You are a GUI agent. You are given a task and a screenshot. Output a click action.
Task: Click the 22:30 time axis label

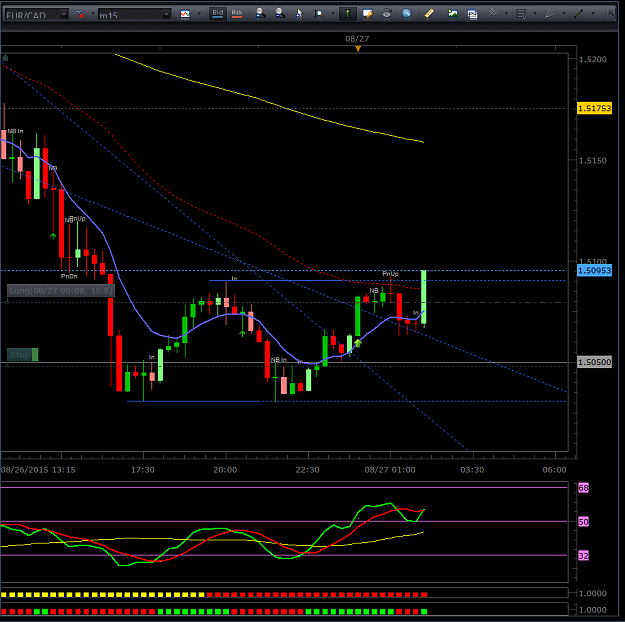point(307,470)
